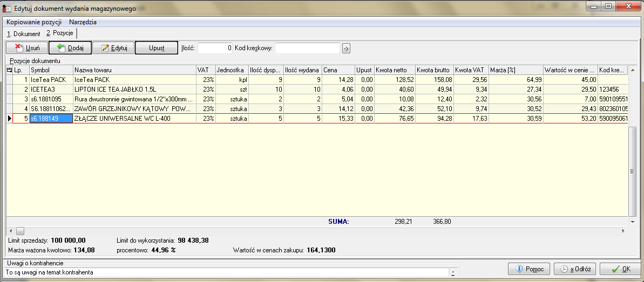
Task: Sort by the Cena column header
Action: pyautogui.click(x=338, y=70)
